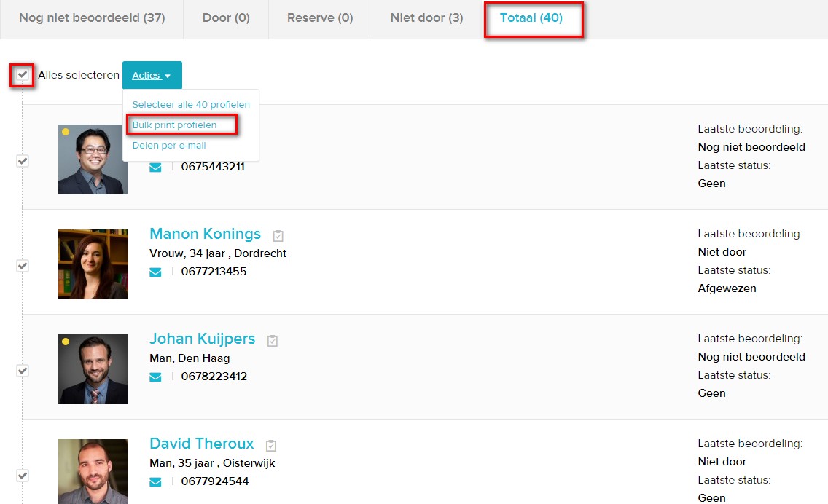Click the email icon for Manon Konings
828x504 pixels.
coord(155,272)
